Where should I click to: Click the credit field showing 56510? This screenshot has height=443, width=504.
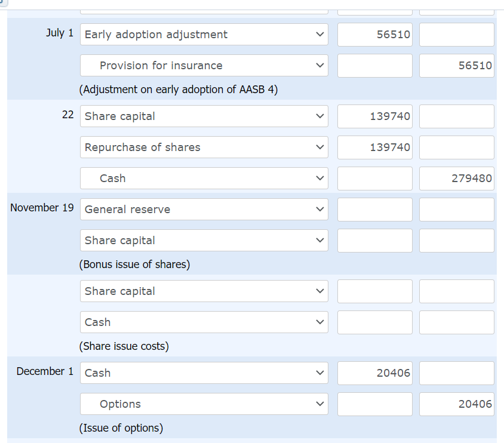point(456,66)
